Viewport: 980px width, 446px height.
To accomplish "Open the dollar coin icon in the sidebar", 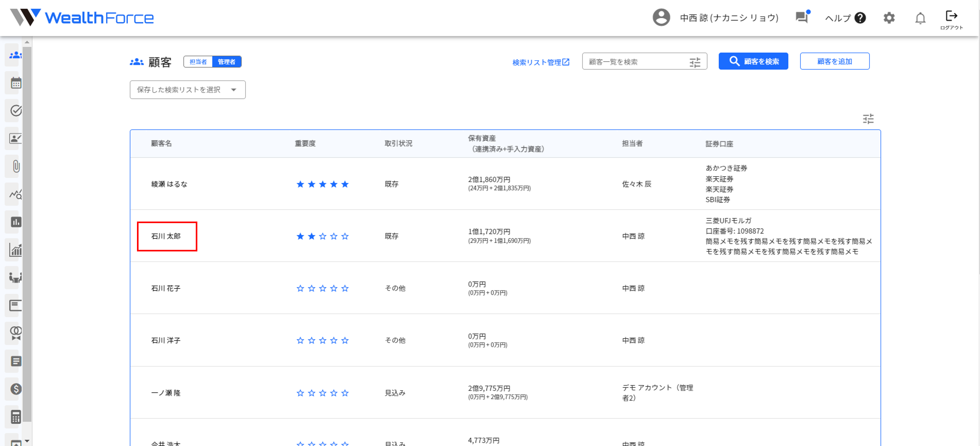I will tap(16, 389).
